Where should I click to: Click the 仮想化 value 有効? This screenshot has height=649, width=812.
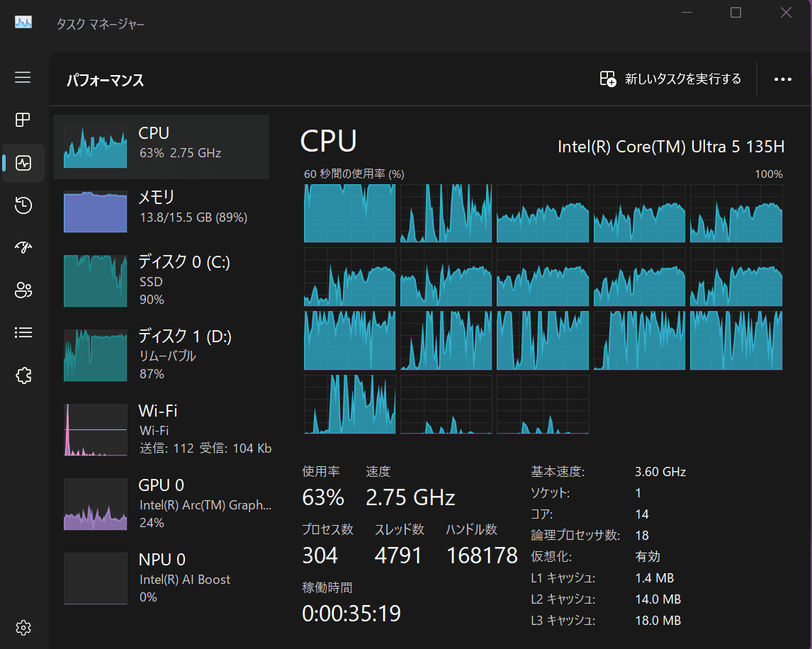click(648, 556)
